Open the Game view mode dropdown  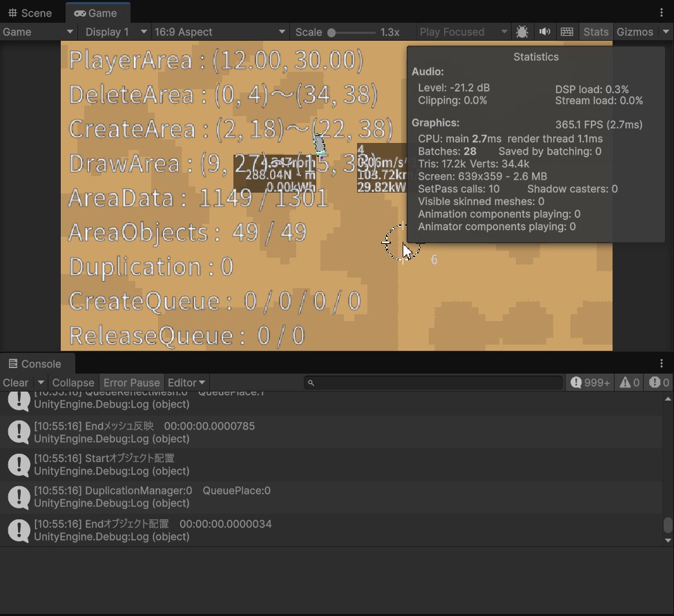38,32
